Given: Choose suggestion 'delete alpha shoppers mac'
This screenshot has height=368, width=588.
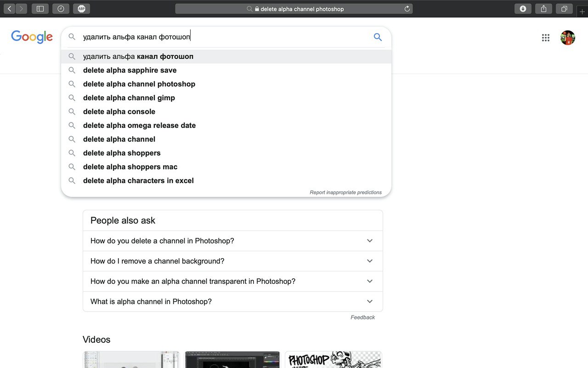Looking at the screenshot, I should 226,167.
